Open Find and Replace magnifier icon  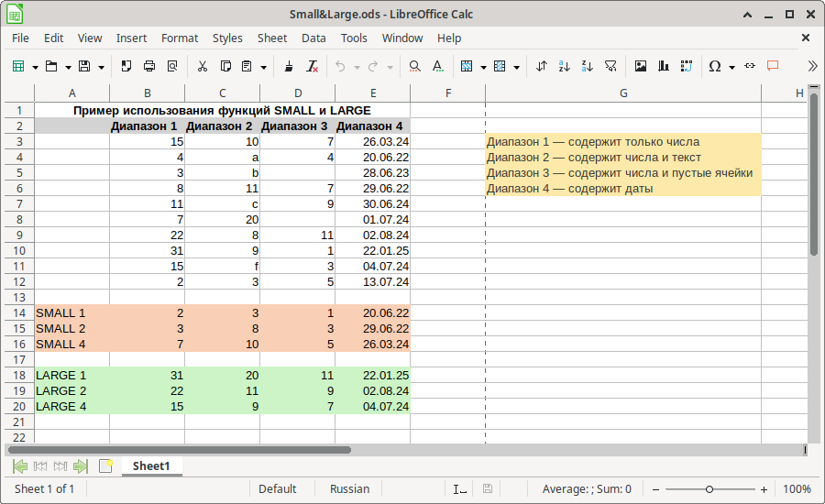point(414,66)
